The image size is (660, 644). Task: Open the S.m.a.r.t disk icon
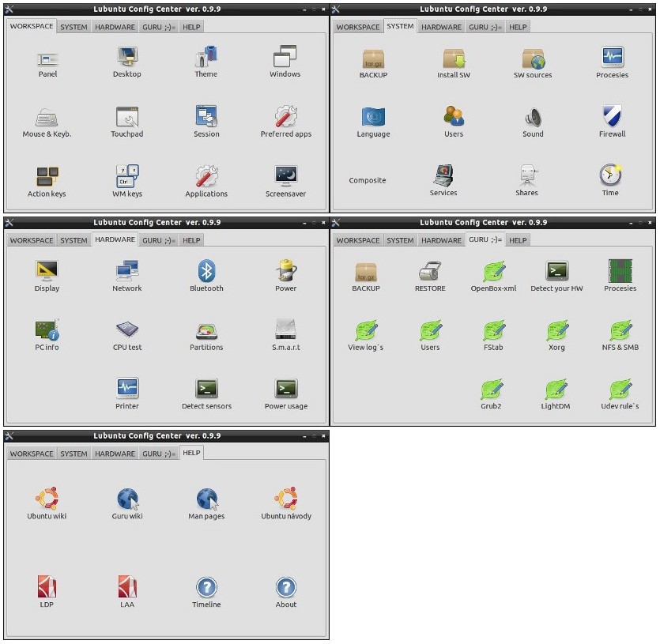286,330
